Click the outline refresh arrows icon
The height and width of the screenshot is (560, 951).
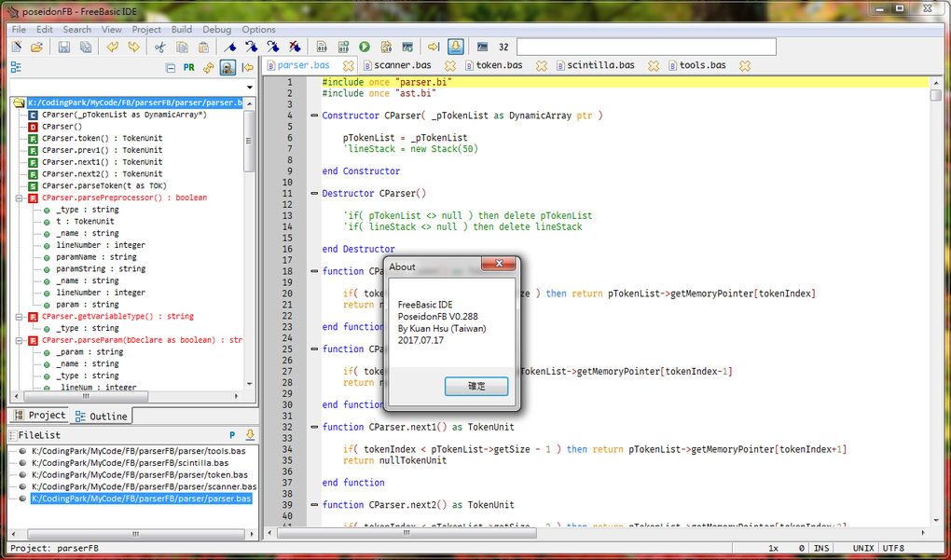tap(209, 68)
